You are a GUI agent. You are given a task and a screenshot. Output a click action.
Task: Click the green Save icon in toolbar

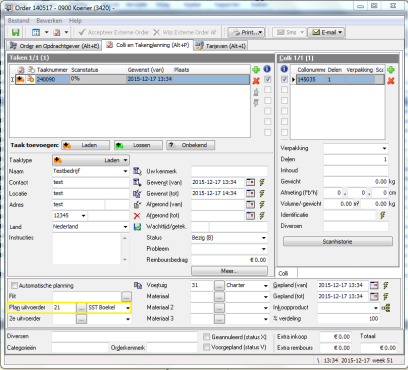pyautogui.click(x=15, y=32)
